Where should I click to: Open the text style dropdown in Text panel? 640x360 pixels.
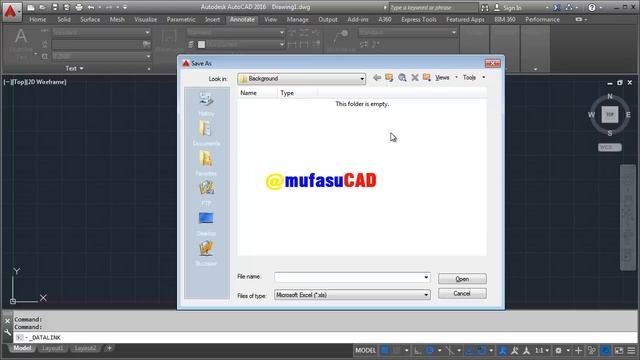pyautogui.click(x=101, y=32)
